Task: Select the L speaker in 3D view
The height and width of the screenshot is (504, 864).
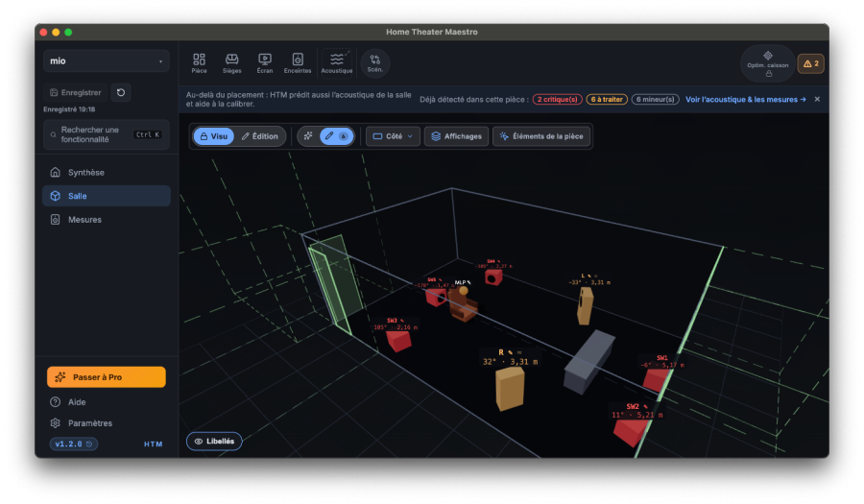Action: tap(585, 306)
